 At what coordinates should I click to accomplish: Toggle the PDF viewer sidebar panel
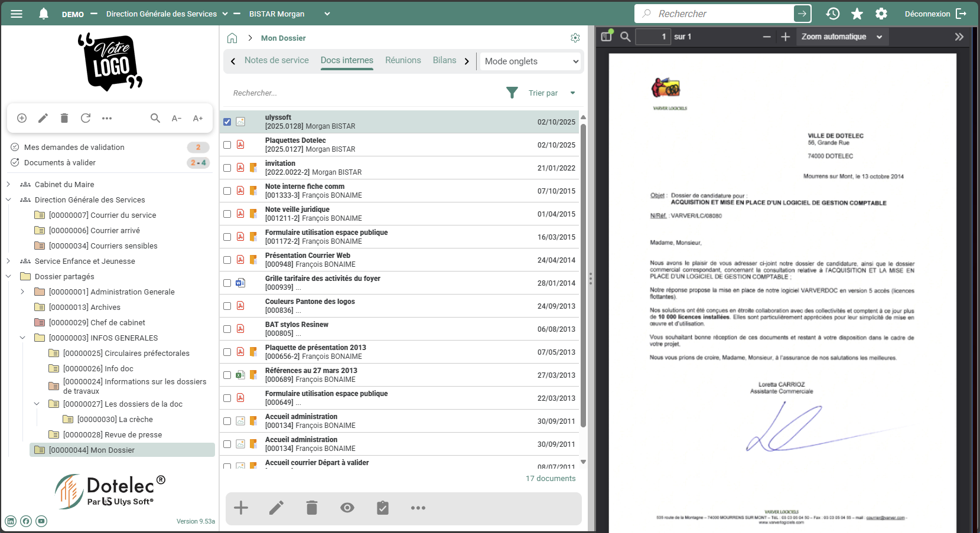tap(607, 37)
